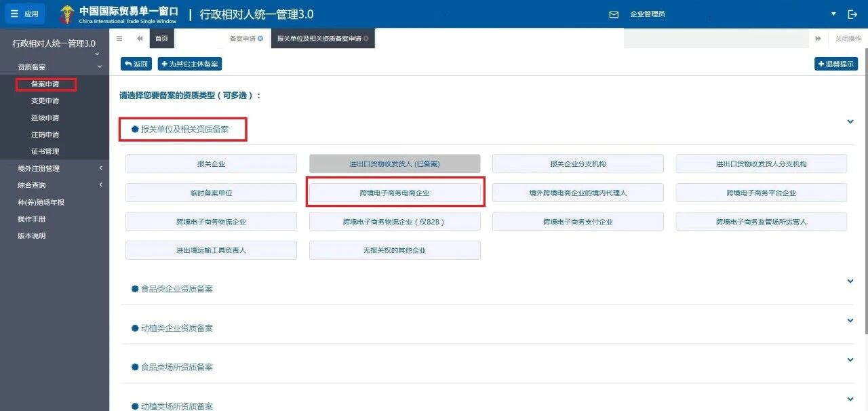Viewport: 868px width, 411px height.
Task: Collapse the 报关单位及相关资质备案 section chevron
Action: click(850, 121)
